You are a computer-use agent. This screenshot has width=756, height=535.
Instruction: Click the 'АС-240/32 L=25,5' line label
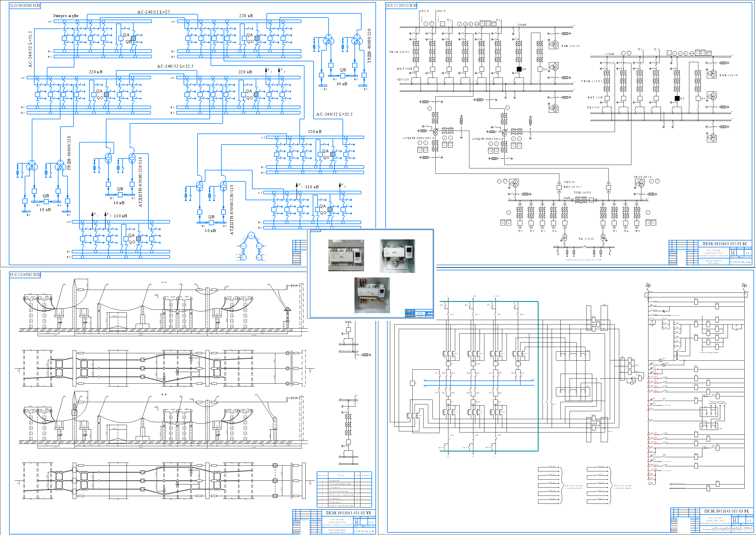[x=334, y=114]
